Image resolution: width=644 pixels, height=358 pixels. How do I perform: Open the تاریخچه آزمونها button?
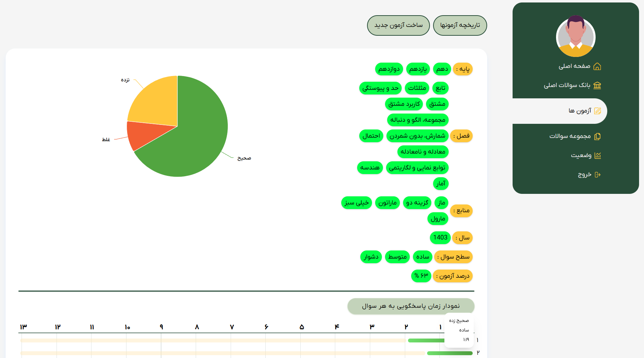(x=460, y=25)
